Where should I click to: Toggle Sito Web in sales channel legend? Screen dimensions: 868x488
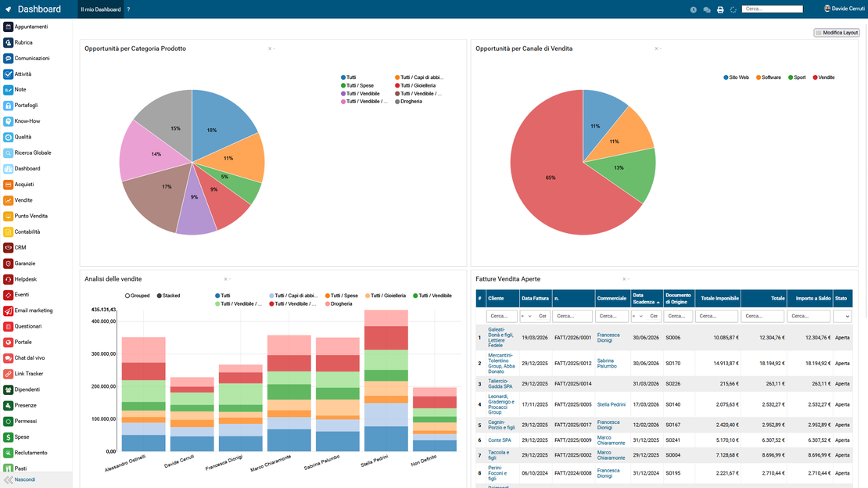[737, 77]
